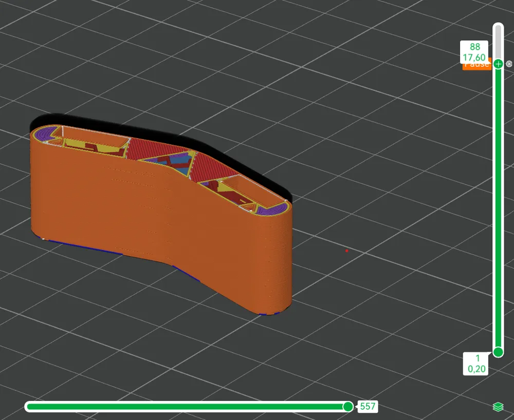This screenshot has height=420, width=514.
Task: Click the plus icon on the layer slider's upper handle
Action: [498, 64]
